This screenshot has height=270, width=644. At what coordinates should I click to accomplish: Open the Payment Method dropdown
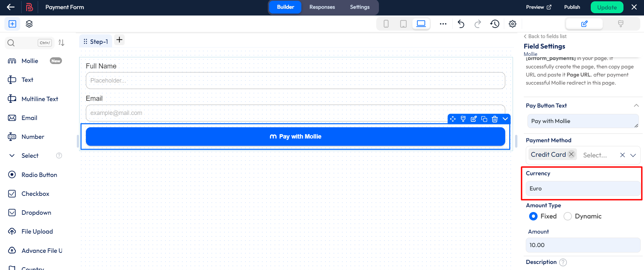(x=633, y=155)
